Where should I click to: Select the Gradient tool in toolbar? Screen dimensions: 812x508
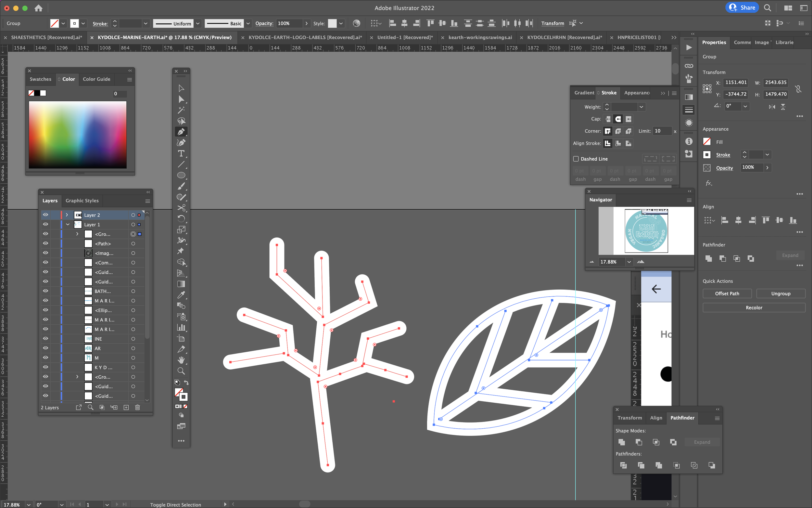pyautogui.click(x=181, y=284)
